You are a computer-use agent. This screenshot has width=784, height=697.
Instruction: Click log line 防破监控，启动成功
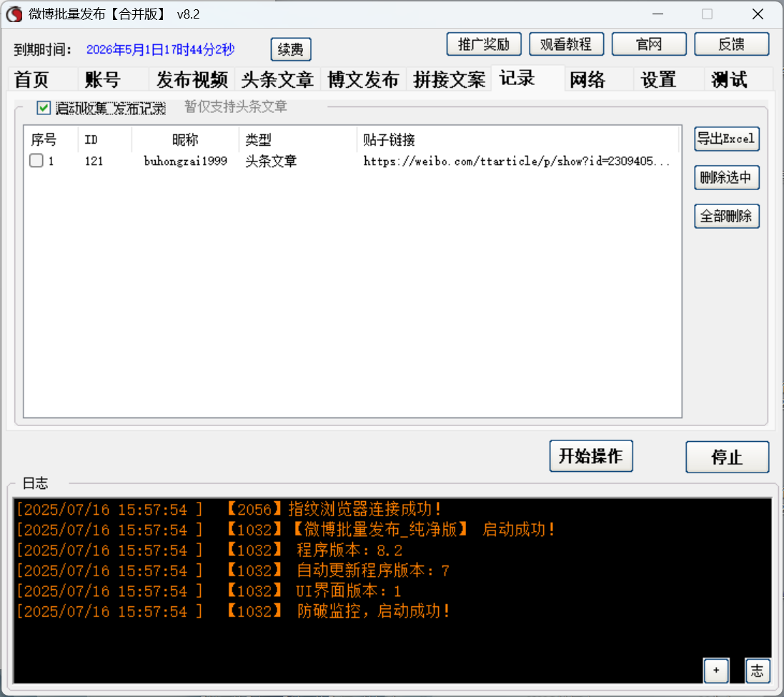click(x=233, y=611)
